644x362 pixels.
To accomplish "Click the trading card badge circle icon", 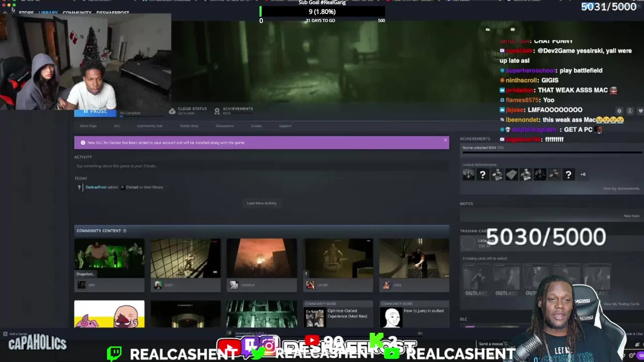I will click(x=468, y=243).
